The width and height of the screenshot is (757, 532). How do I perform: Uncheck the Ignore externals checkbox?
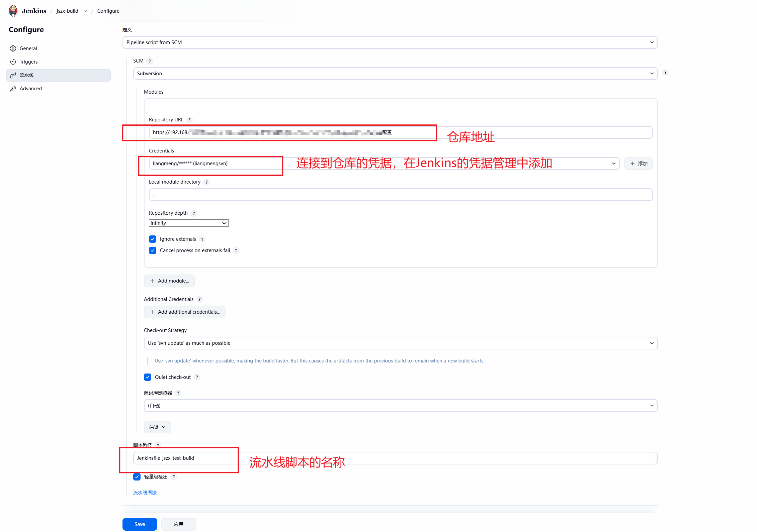click(153, 239)
